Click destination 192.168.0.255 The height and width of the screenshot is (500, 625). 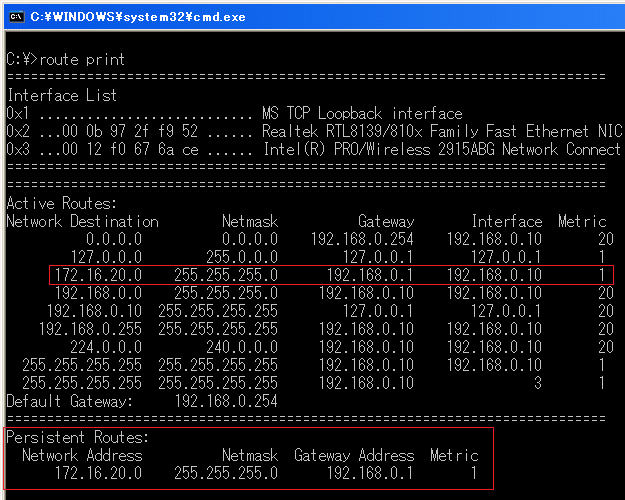coord(90,329)
